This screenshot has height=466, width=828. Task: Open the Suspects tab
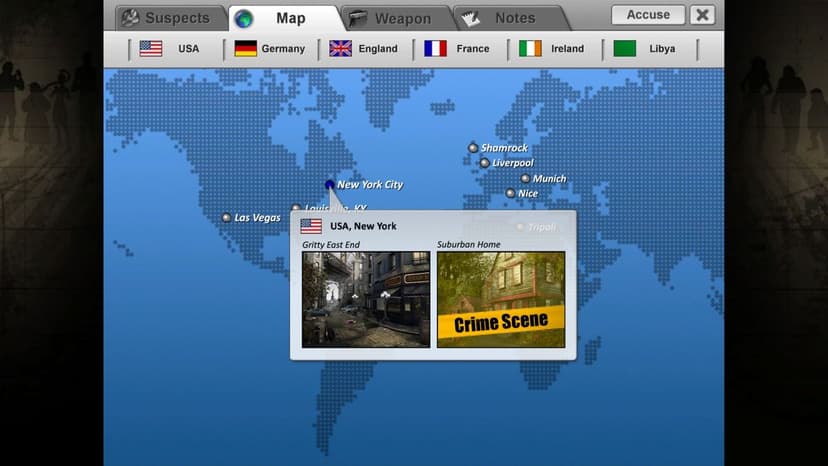[x=170, y=18]
